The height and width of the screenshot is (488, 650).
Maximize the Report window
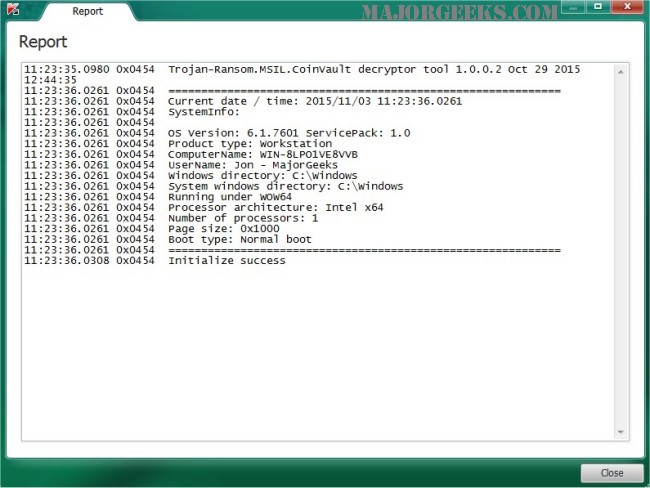pyautogui.click(x=598, y=7)
